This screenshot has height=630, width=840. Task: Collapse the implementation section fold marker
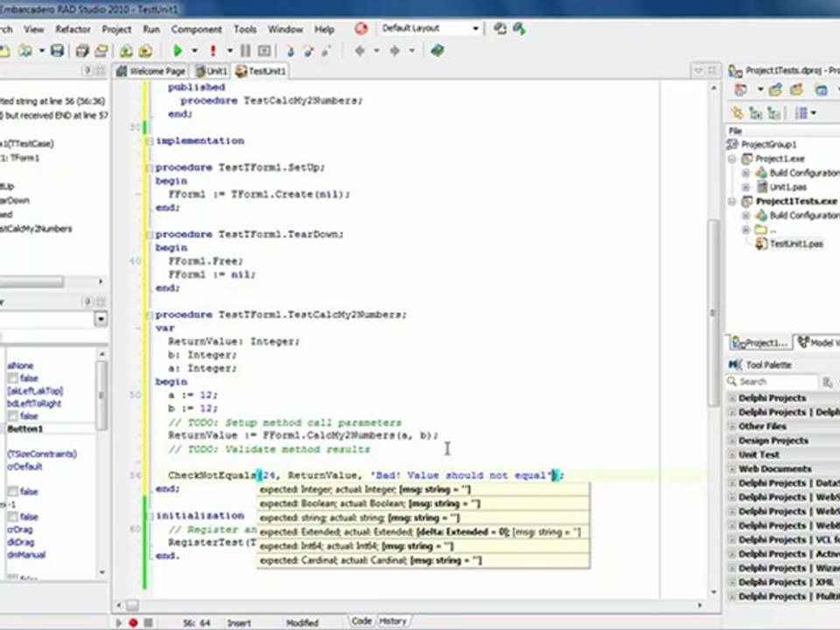150,142
